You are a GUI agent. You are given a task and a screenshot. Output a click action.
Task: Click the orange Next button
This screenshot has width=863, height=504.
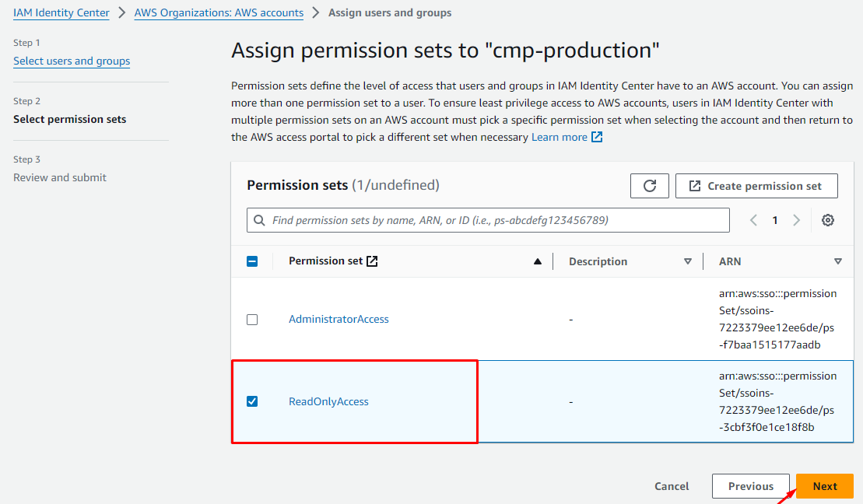[x=824, y=486]
